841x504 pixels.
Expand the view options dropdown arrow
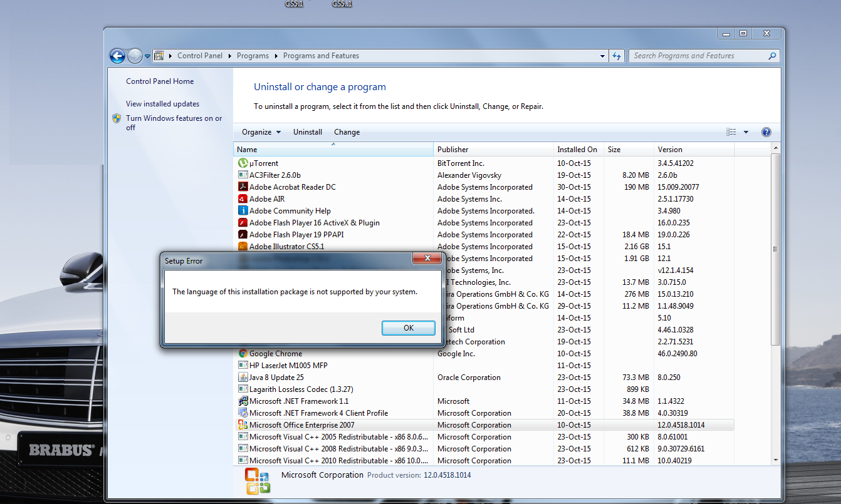(746, 132)
